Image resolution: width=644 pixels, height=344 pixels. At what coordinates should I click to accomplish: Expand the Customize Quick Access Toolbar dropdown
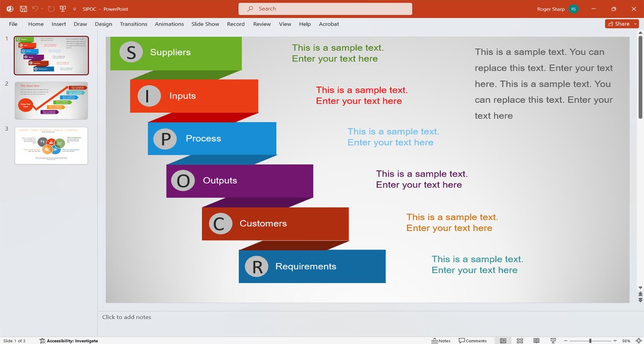tap(74, 9)
